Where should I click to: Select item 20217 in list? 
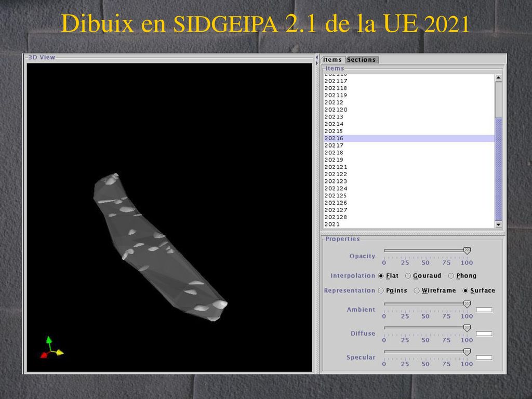point(409,145)
